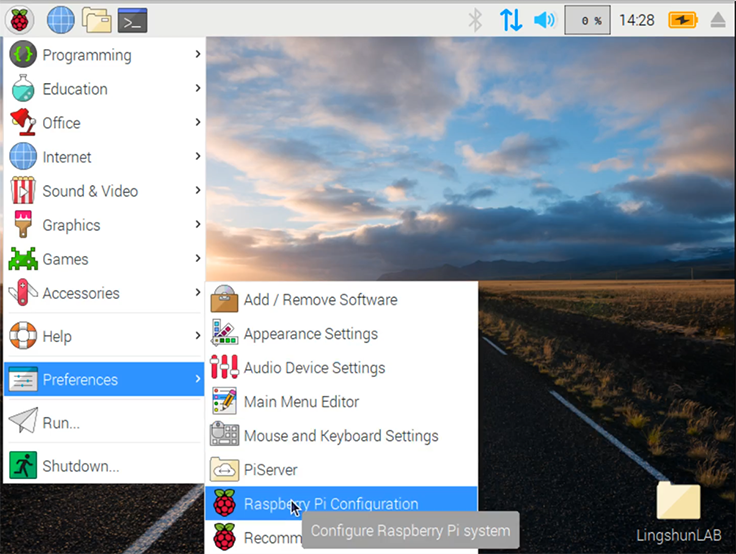Expand the Help submenu arrow
The height and width of the screenshot is (554, 736).
coord(198,336)
